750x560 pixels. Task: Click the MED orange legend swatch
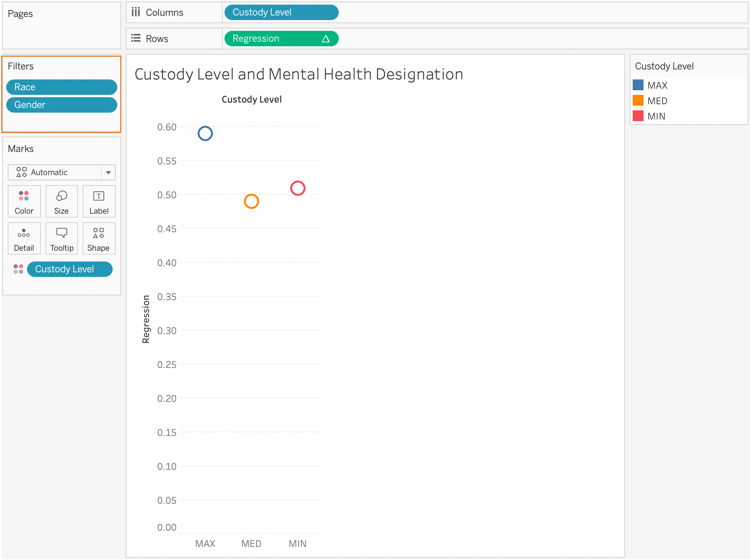[638, 101]
